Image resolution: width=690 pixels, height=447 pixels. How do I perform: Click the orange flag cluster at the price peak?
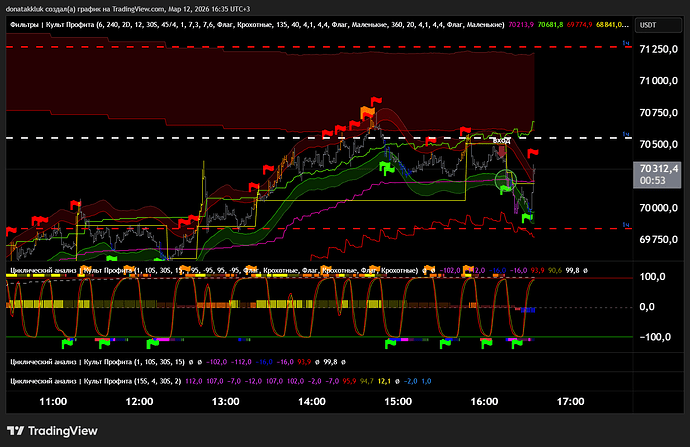[x=366, y=111]
